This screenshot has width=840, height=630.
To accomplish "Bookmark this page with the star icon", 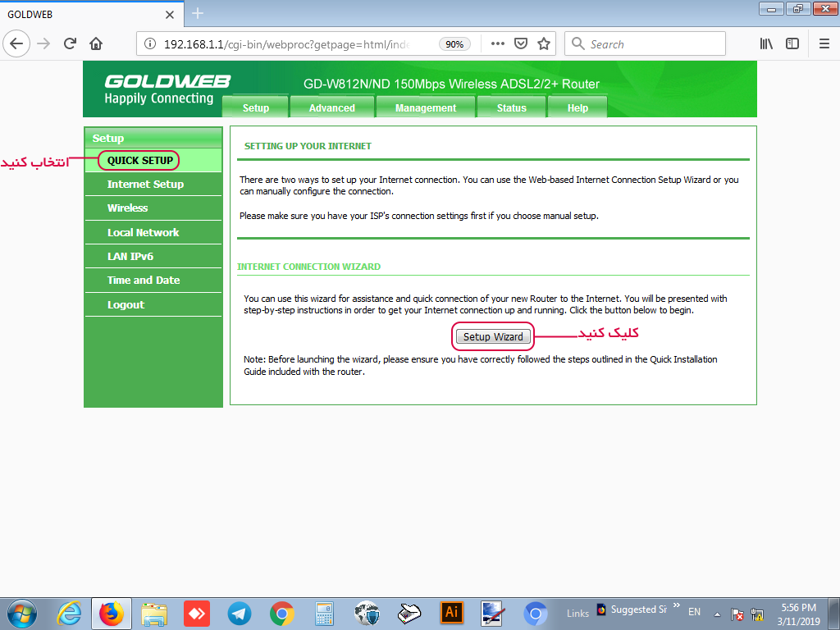I will point(543,43).
